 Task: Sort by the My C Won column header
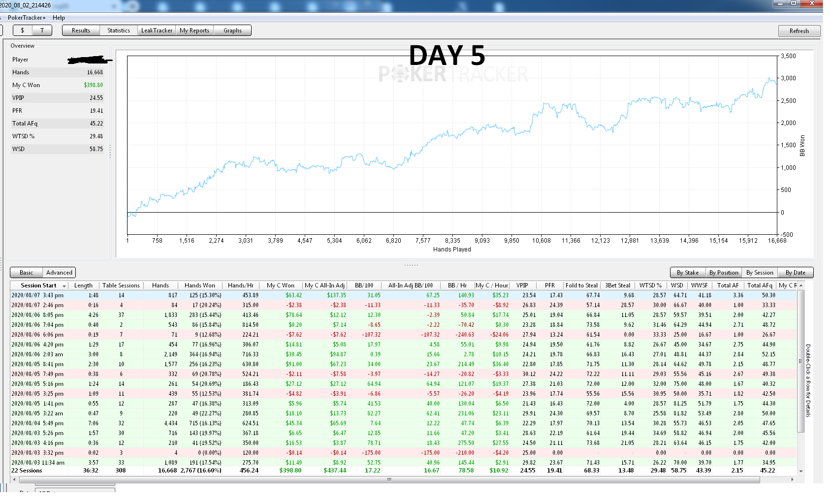pos(281,285)
